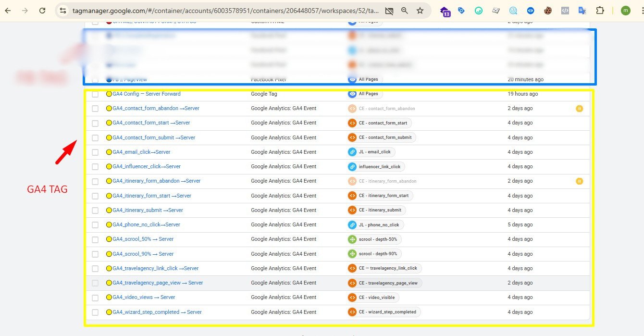The height and width of the screenshot is (336, 644).
Task: Open trigger chip CE - travelagency_page_view
Action: point(384,283)
